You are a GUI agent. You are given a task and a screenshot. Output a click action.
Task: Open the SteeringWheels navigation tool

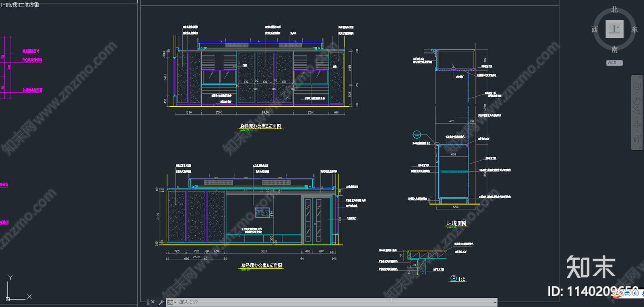(x=637, y=86)
